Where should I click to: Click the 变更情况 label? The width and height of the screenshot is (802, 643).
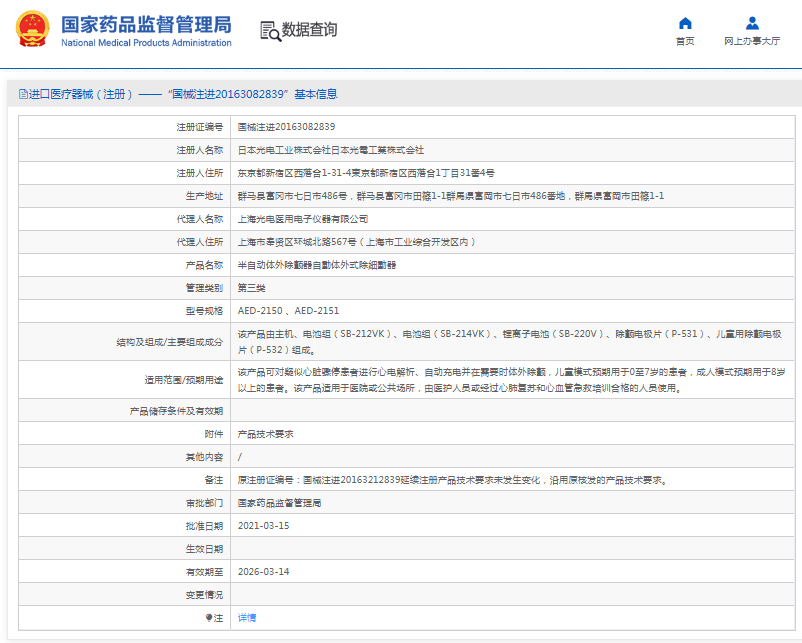[x=205, y=595]
